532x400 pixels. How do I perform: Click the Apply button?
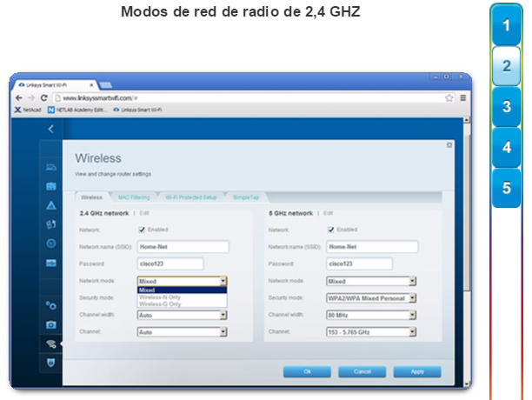coord(417,371)
